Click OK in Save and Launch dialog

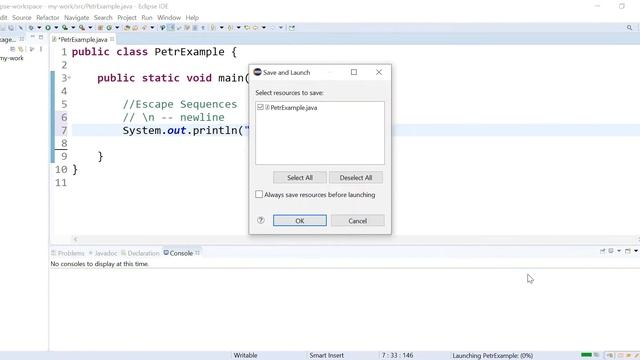pos(300,220)
